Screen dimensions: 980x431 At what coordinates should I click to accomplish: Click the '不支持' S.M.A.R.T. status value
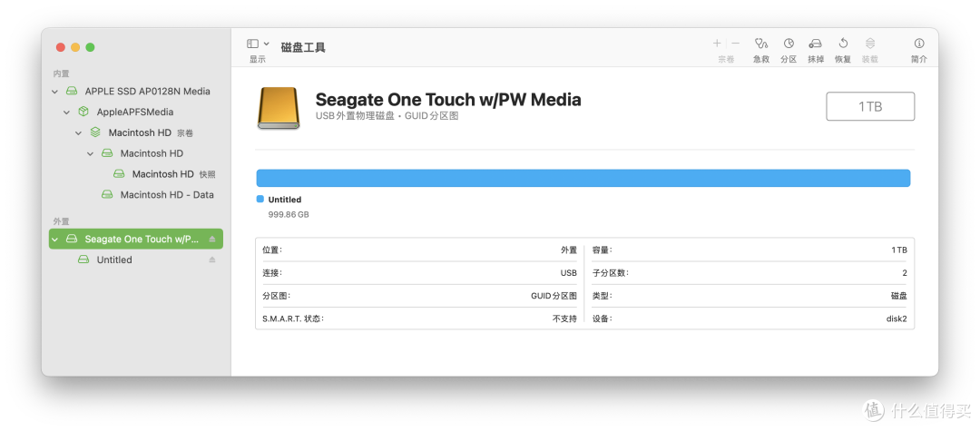[x=564, y=318]
